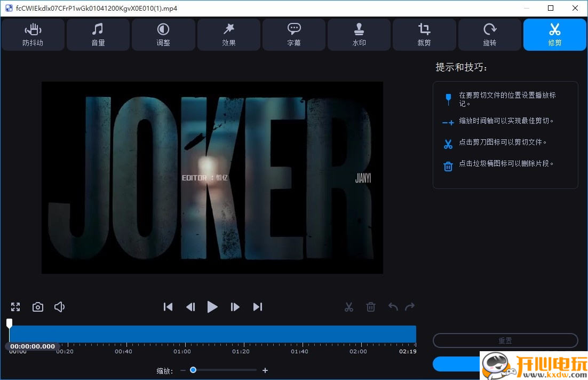Mute the video with speaker icon
The width and height of the screenshot is (588, 380).
60,307
